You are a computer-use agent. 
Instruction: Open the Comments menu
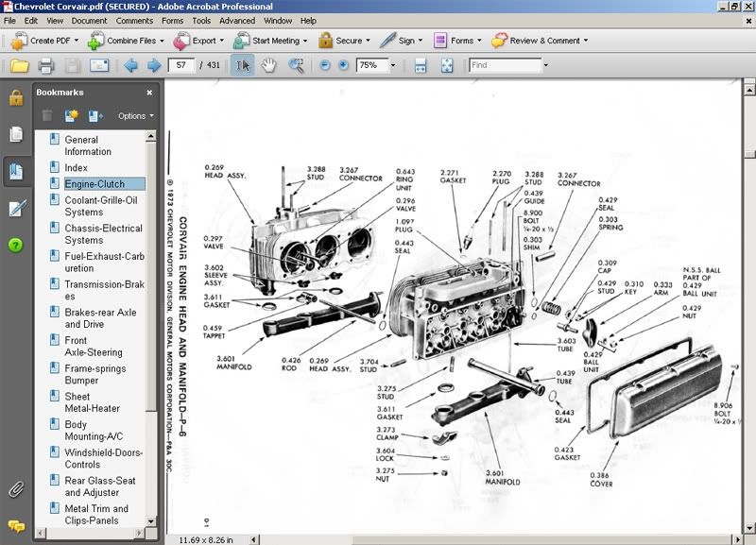[134, 21]
